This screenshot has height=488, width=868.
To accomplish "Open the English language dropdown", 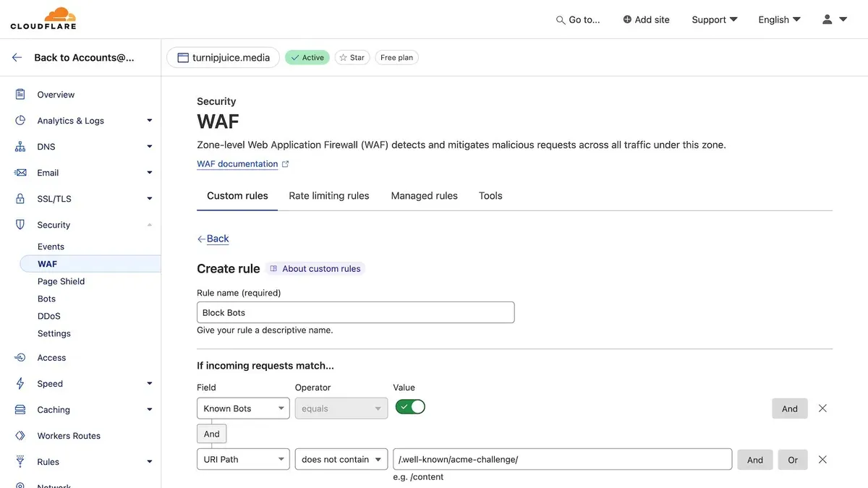I will click(x=779, y=20).
